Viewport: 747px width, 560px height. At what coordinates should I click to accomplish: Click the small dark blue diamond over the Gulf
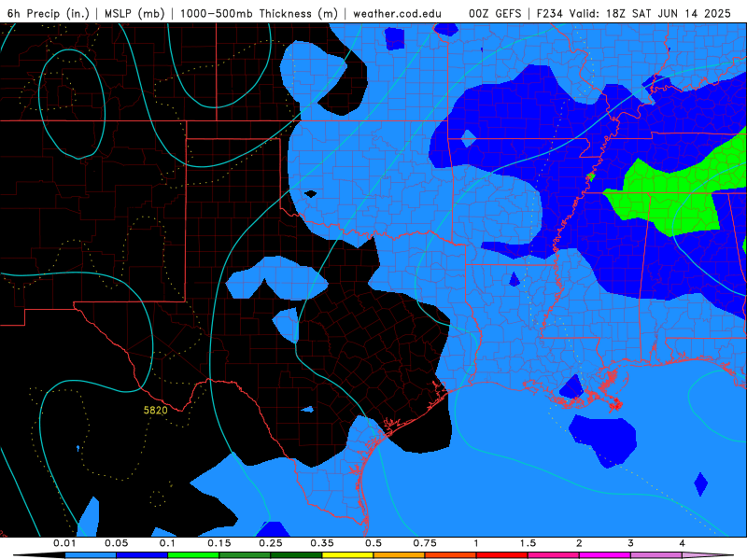(701, 484)
